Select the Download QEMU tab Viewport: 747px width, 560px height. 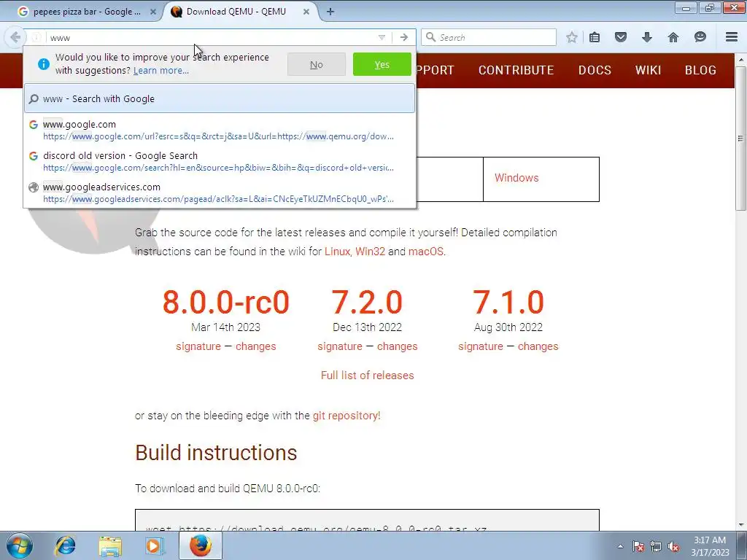click(x=236, y=12)
